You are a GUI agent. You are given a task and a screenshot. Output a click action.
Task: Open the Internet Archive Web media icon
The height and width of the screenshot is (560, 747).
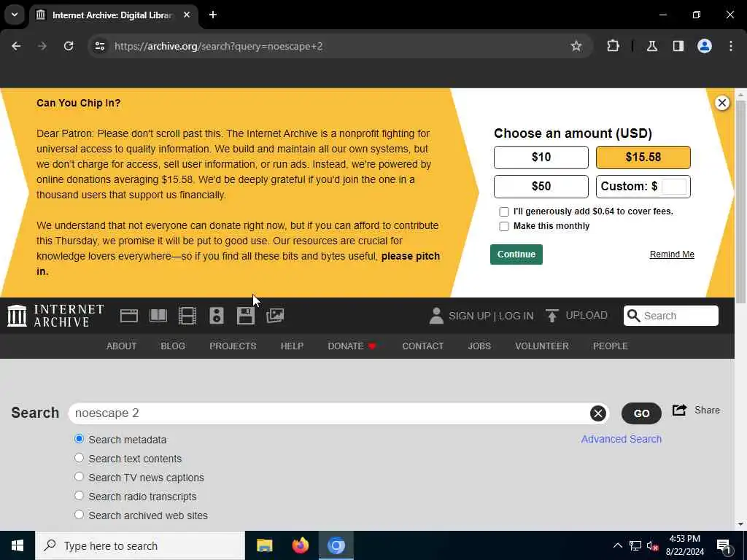[x=128, y=316]
